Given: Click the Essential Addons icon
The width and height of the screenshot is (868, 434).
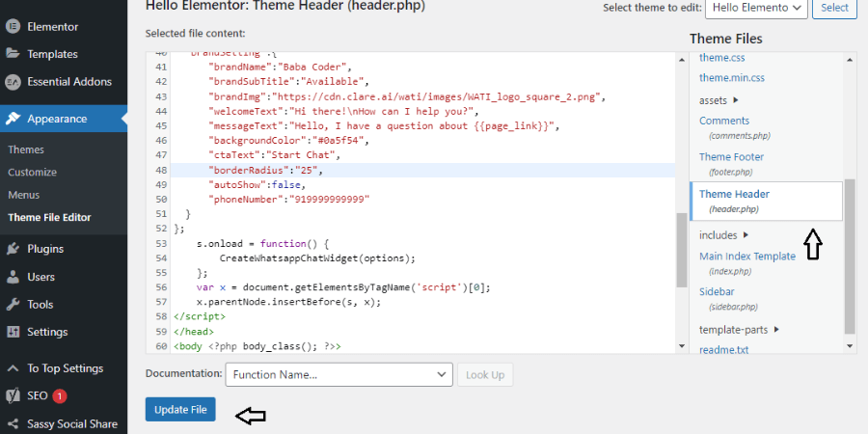Looking at the screenshot, I should [13, 82].
